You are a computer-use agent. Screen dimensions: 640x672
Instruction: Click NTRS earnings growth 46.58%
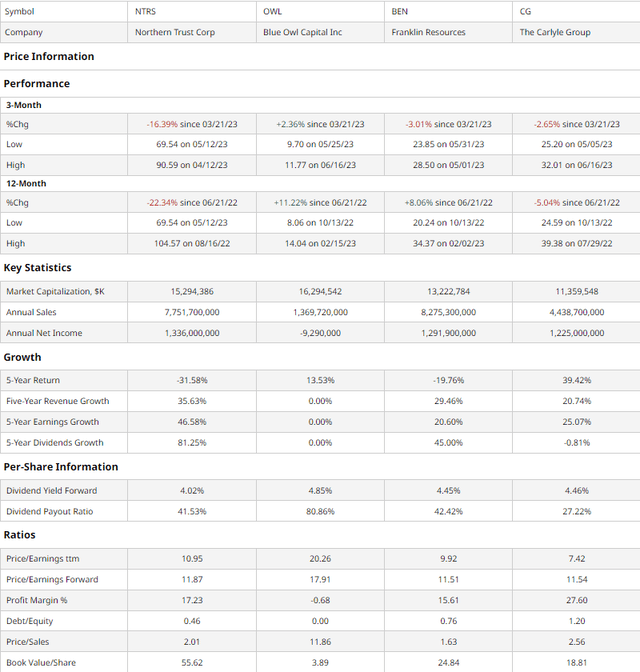192,422
